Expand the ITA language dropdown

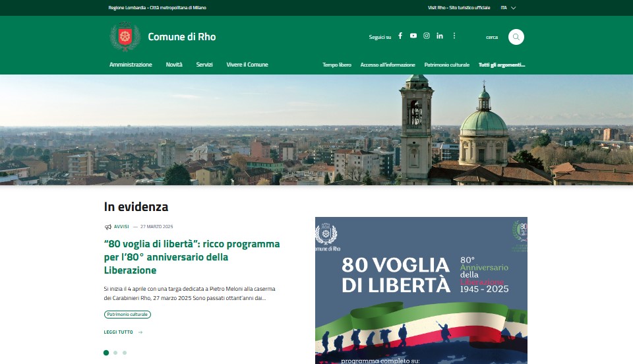508,8
